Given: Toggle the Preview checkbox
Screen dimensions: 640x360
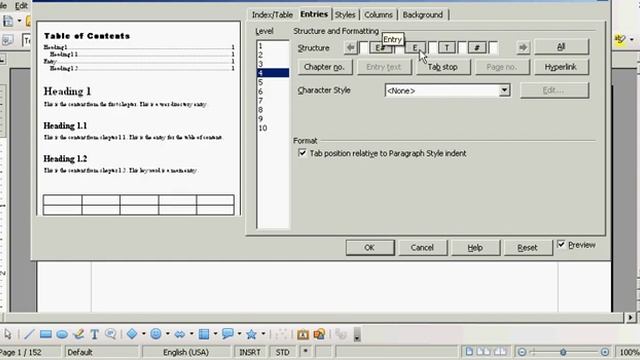Looking at the screenshot, I should click(x=561, y=244).
